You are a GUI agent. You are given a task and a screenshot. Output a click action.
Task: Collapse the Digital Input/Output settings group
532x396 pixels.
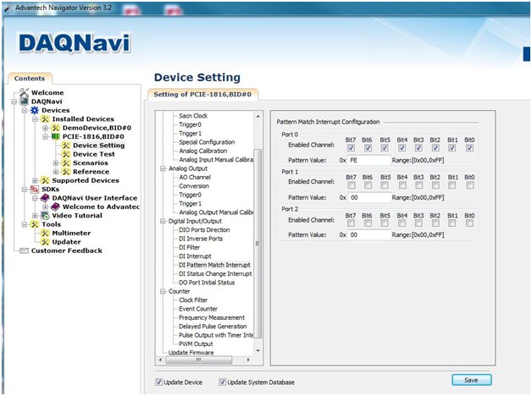163,221
